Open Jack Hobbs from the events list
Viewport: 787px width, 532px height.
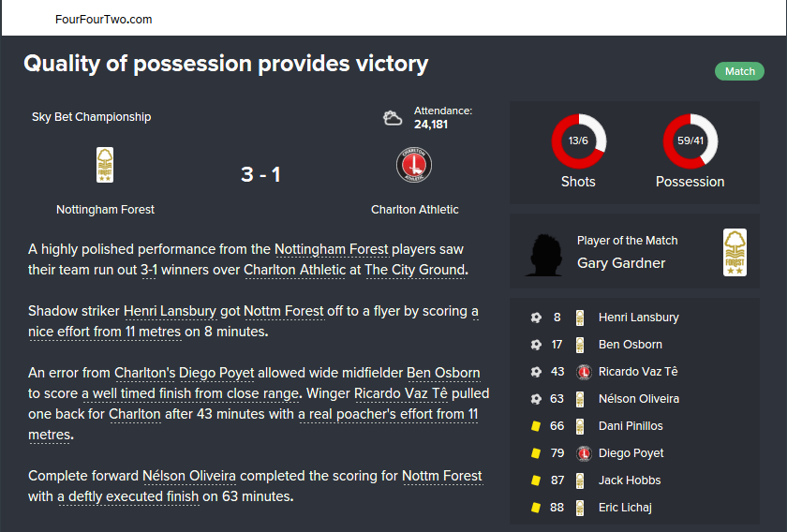630,480
